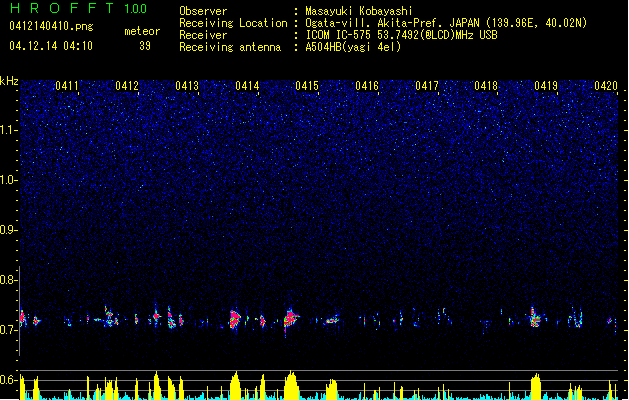Click the 0417 time marker
This screenshot has width=629, height=400.
coord(427,86)
